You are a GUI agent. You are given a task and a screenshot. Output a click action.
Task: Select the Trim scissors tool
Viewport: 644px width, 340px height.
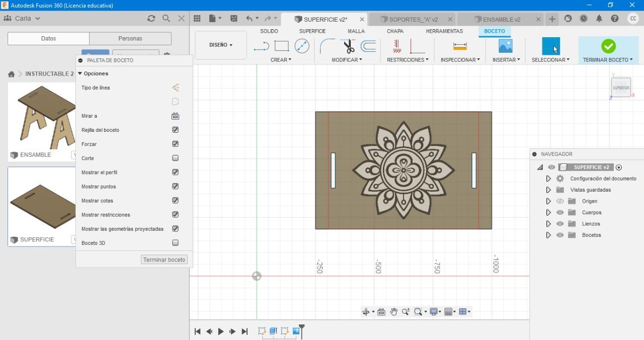348,46
